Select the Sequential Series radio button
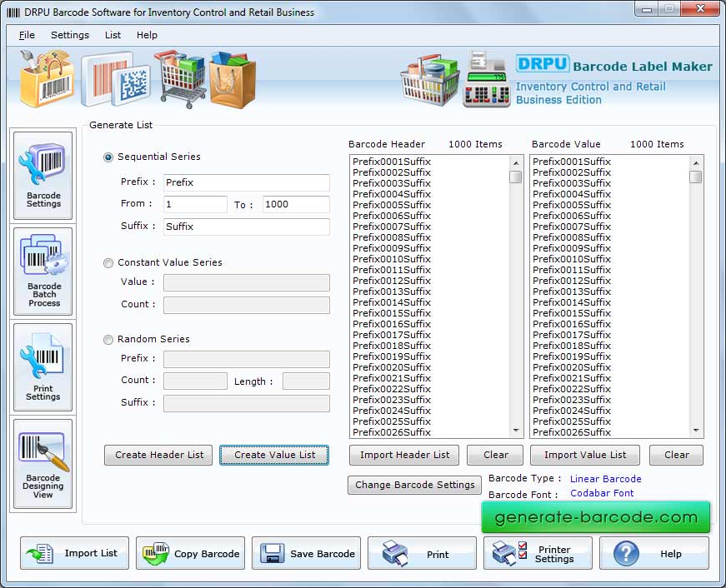The height and width of the screenshot is (588, 726). click(108, 157)
